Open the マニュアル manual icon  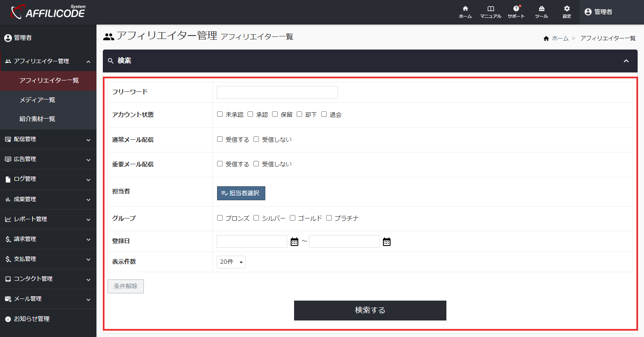[x=490, y=12]
